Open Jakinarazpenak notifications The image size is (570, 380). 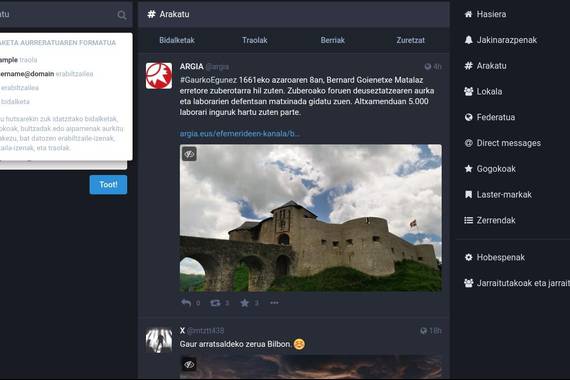point(501,40)
